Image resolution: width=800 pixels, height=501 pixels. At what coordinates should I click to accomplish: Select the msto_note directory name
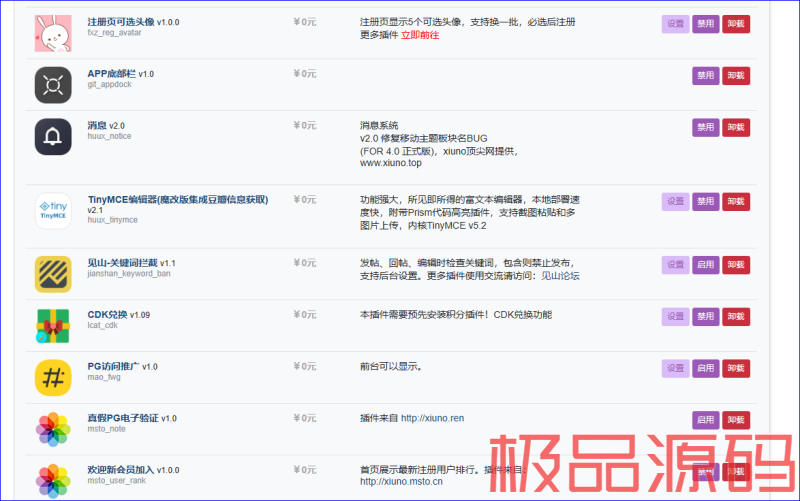point(106,429)
